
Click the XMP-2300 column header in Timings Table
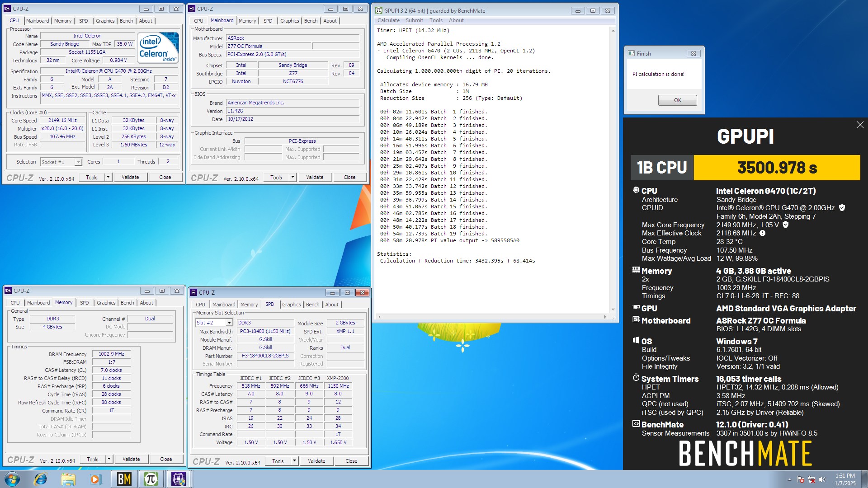pyautogui.click(x=338, y=378)
